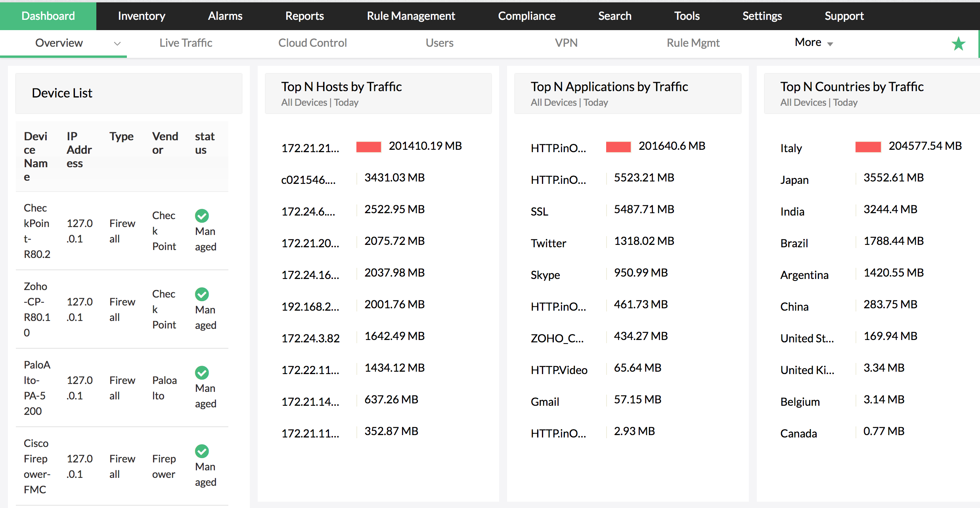
Task: Expand the Overview dropdown chevron
Action: [x=117, y=43]
